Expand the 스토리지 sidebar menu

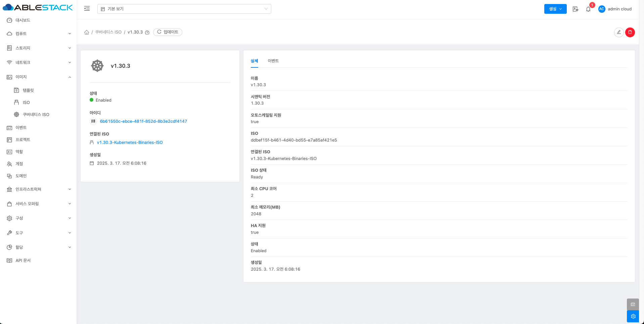[x=39, y=48]
